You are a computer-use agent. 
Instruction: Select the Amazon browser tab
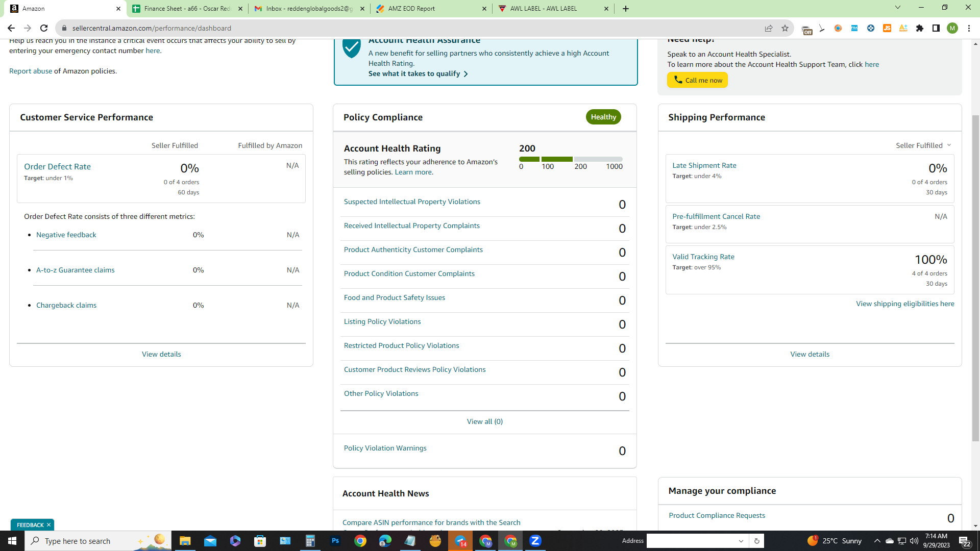tap(65, 9)
